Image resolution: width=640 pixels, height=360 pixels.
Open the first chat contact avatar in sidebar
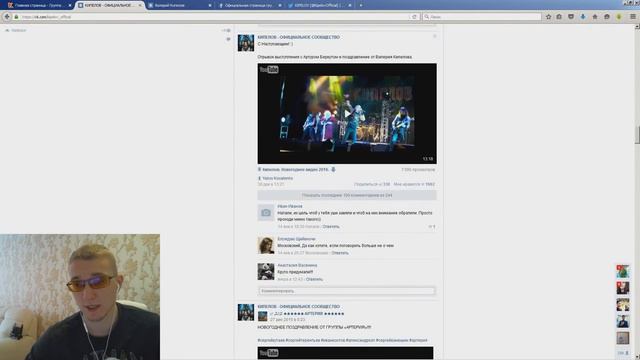[622, 271]
